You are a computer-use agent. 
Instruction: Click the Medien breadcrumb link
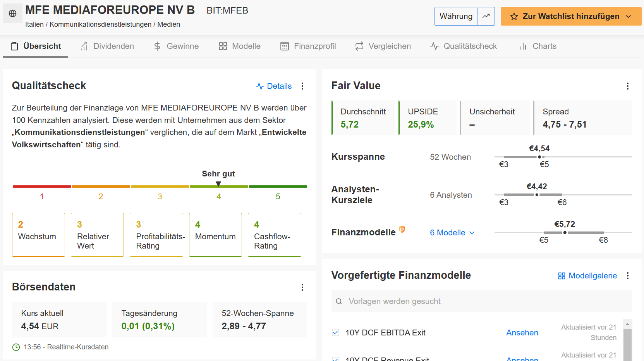pyautogui.click(x=168, y=24)
